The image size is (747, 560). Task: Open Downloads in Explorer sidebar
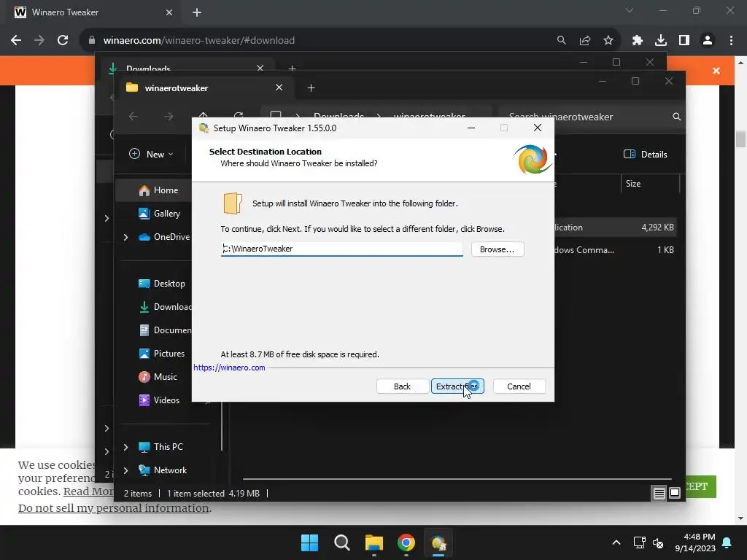coord(164,307)
